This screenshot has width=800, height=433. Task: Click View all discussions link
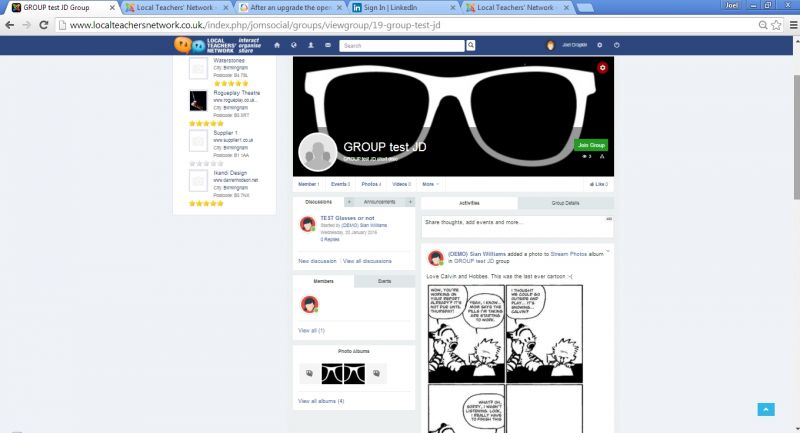click(x=367, y=261)
